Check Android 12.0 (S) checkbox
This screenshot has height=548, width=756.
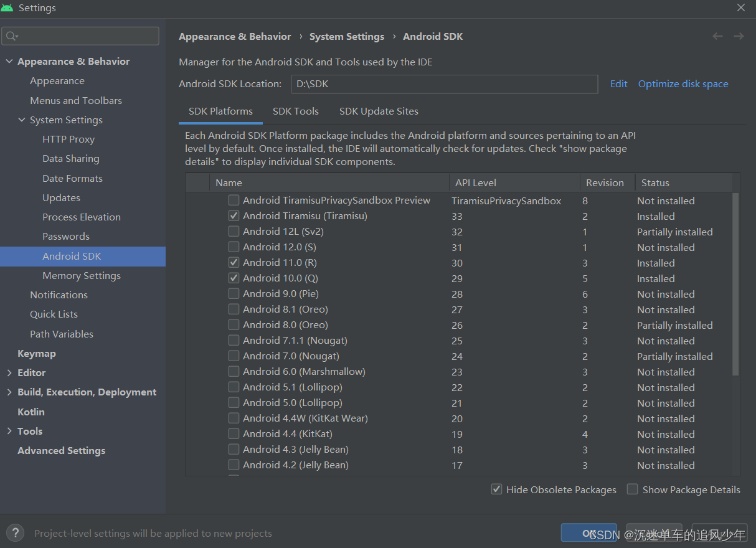[x=234, y=247]
